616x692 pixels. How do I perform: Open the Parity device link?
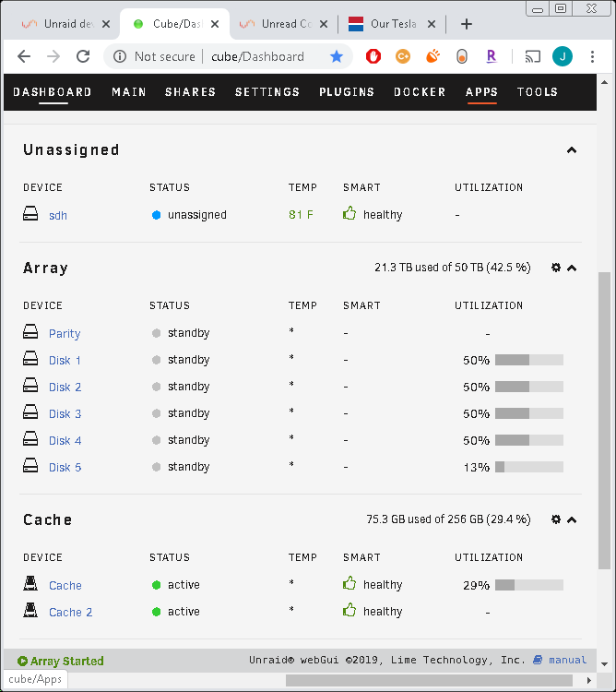65,334
